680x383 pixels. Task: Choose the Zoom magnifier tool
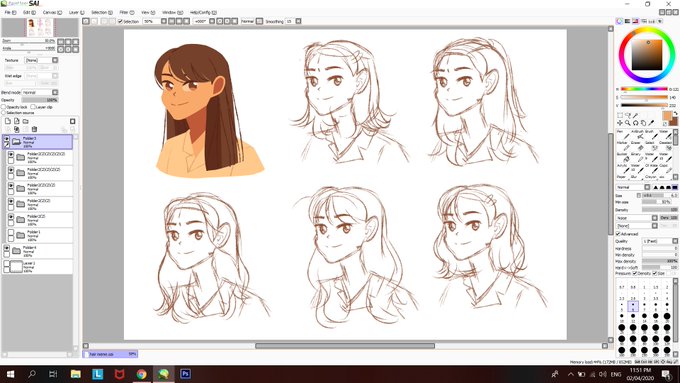coord(628,123)
